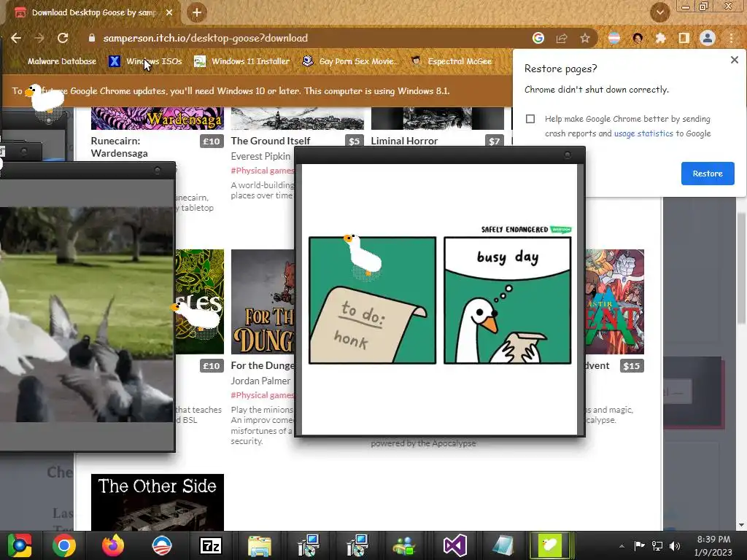
Task: Open the Chrome three-dot menu
Action: tap(731, 38)
